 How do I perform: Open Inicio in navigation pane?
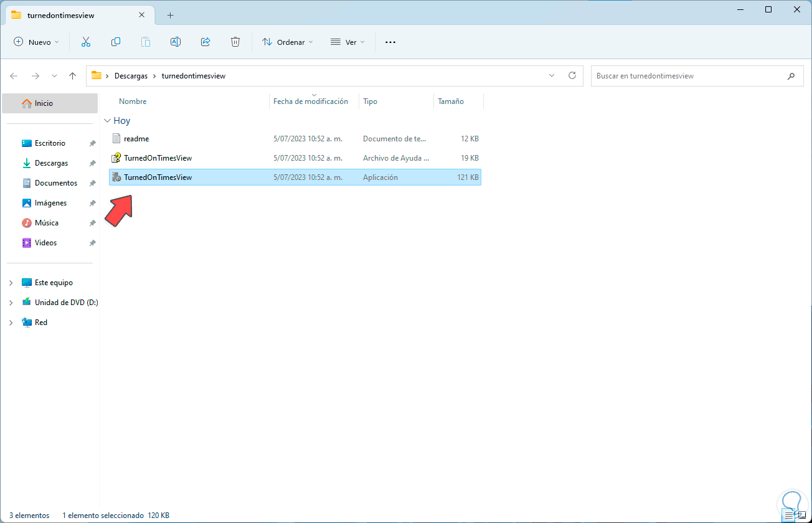pos(50,103)
